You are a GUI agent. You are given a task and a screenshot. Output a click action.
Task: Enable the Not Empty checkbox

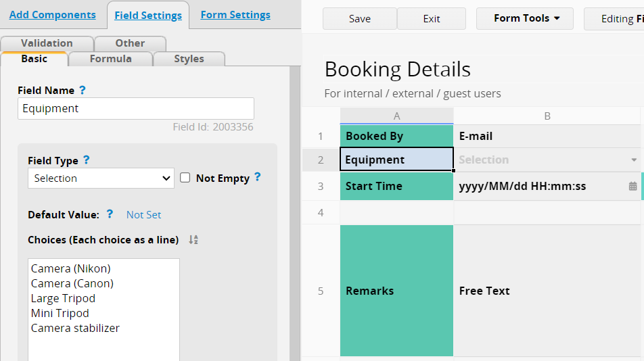(185, 178)
